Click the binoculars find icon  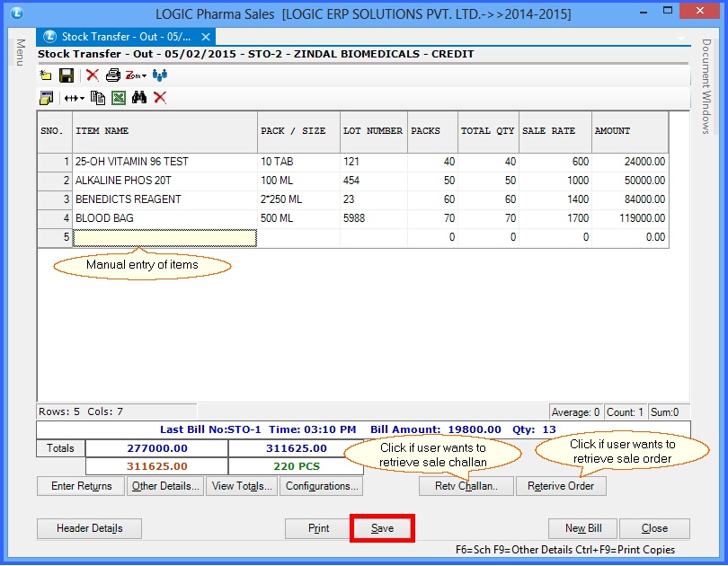138,97
